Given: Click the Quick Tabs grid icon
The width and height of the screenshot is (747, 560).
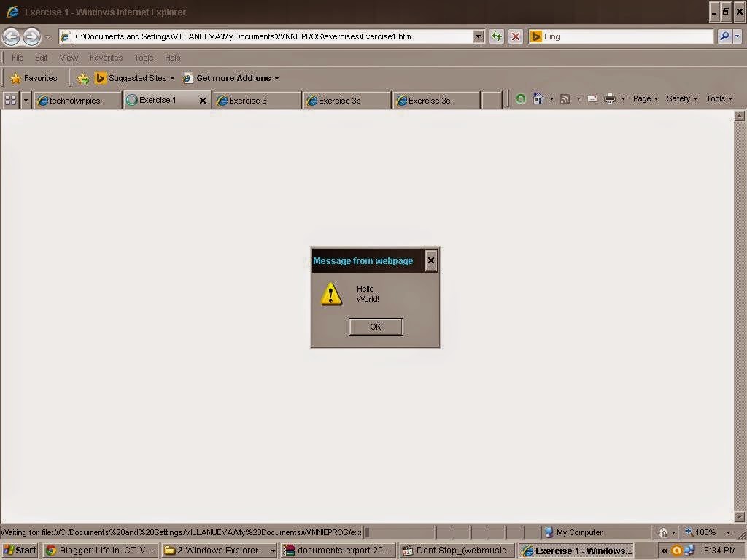Looking at the screenshot, I should point(10,100).
